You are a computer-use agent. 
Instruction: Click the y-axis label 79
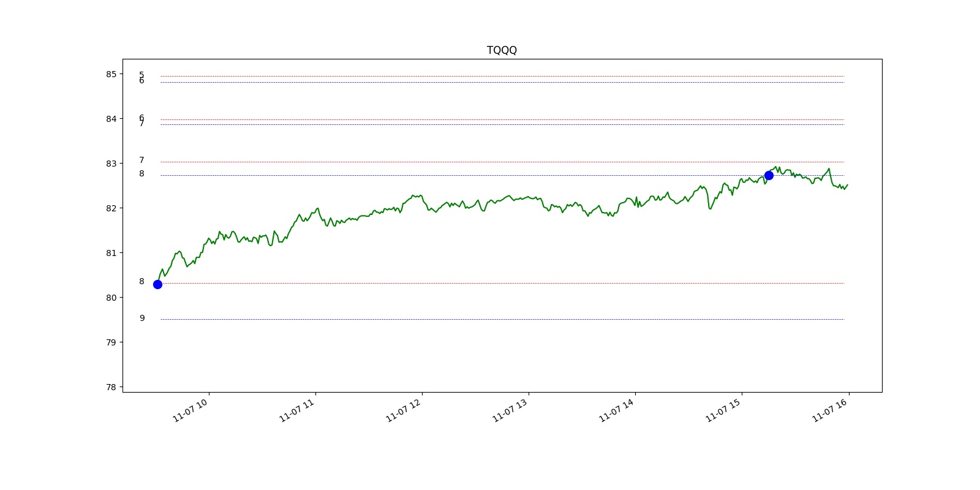pyautogui.click(x=111, y=342)
